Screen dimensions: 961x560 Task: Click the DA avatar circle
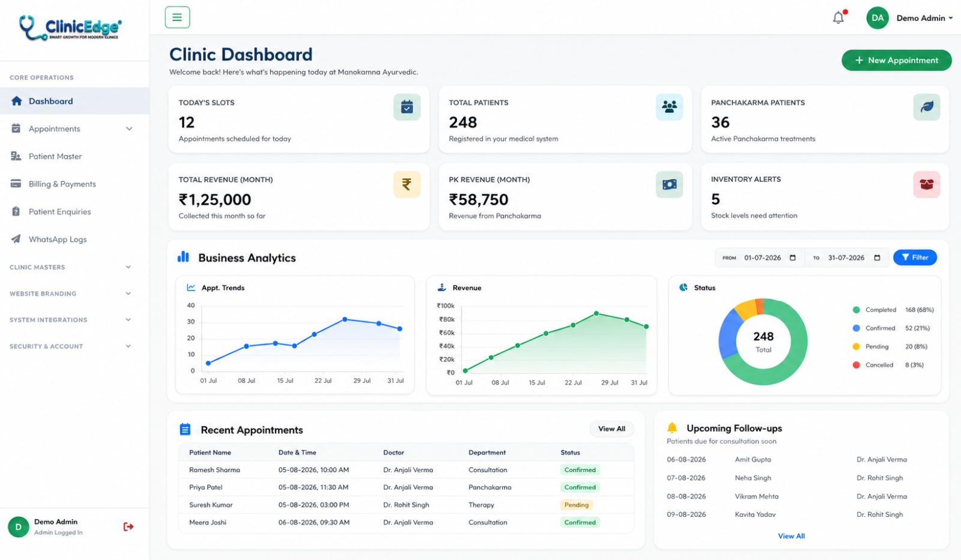coord(878,18)
